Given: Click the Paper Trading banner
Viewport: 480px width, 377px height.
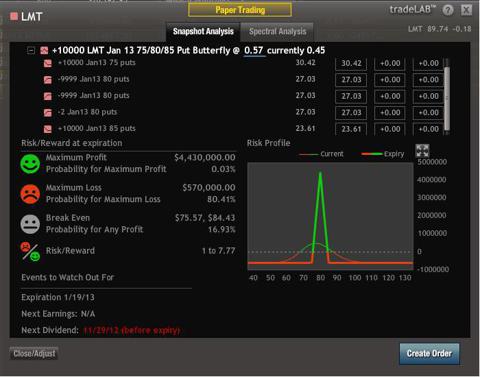Looking at the screenshot, I should click(240, 10).
